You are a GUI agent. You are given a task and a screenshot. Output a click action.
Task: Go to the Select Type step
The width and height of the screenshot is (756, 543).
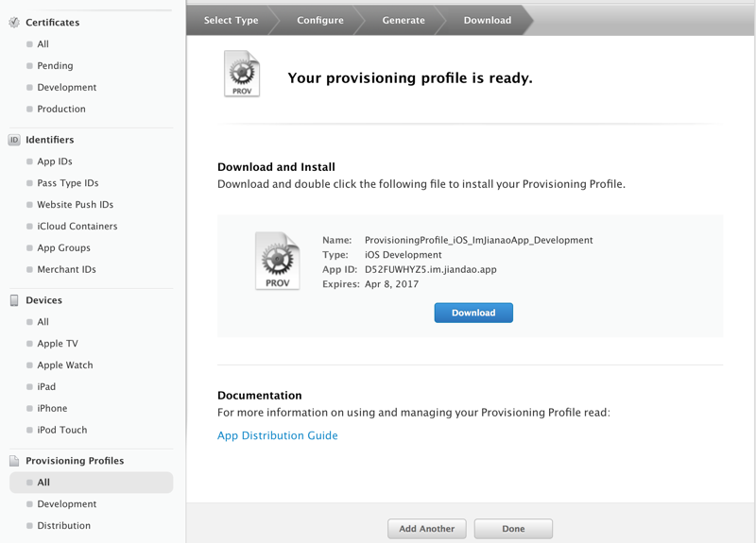[231, 20]
